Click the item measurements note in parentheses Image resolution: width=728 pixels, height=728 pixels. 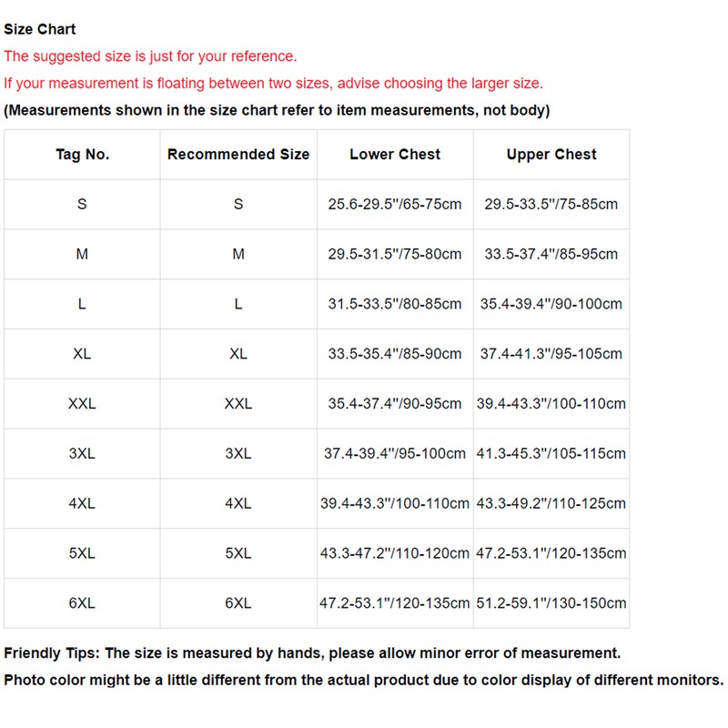point(277,110)
